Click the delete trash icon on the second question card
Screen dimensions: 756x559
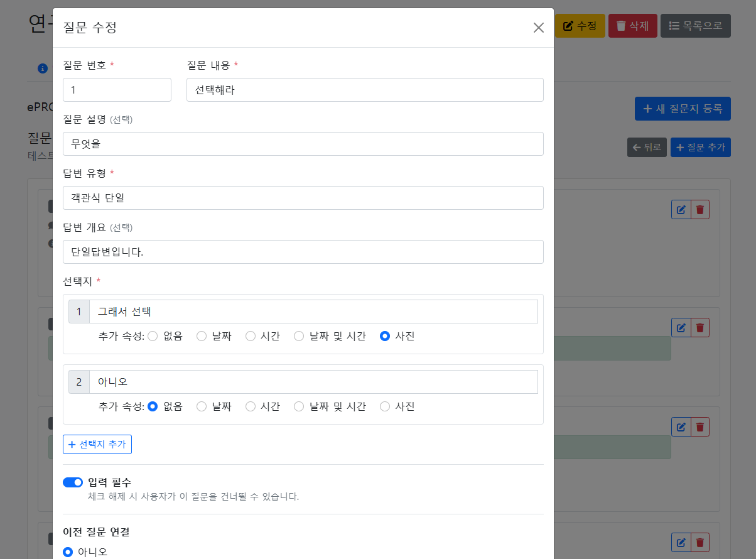pos(699,327)
